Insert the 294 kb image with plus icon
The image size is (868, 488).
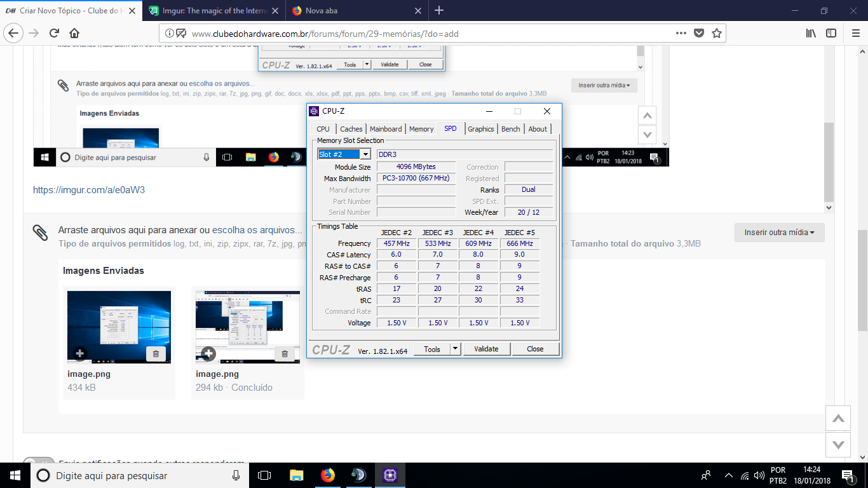[208, 353]
